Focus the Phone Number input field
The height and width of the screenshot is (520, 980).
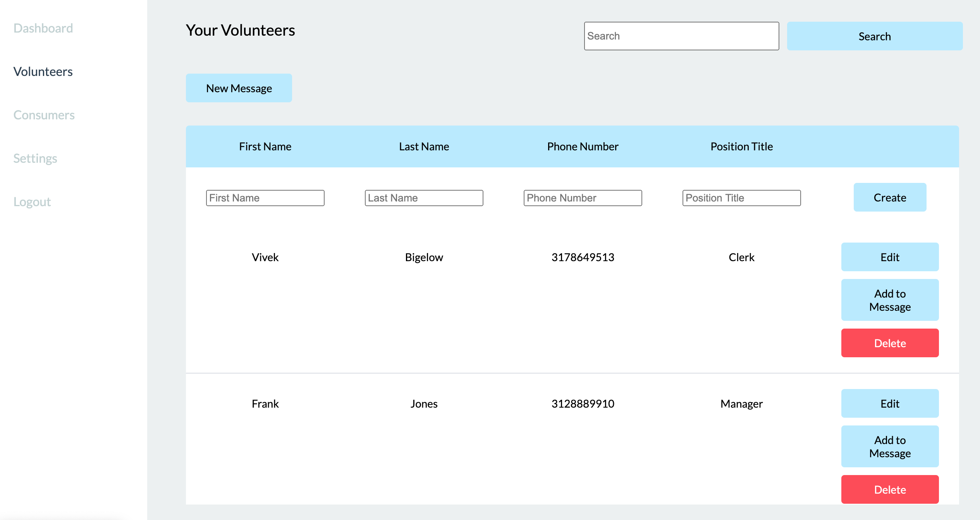click(x=583, y=198)
